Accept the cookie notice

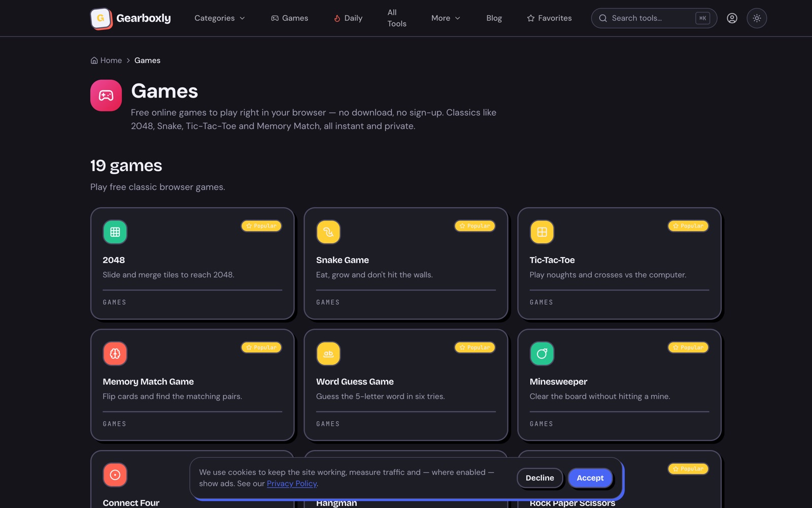pos(590,478)
